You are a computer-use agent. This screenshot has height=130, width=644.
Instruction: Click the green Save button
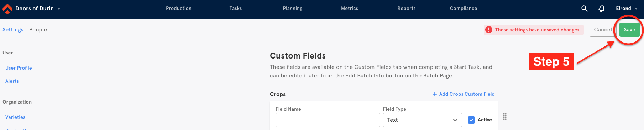pyautogui.click(x=629, y=30)
